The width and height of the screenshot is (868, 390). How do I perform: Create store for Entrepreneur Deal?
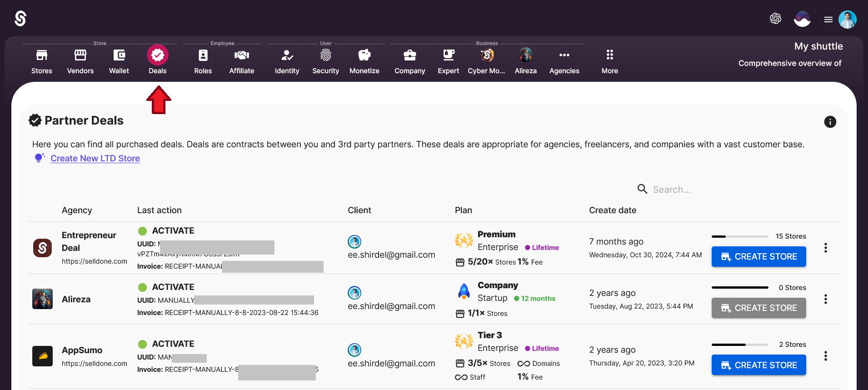click(758, 257)
